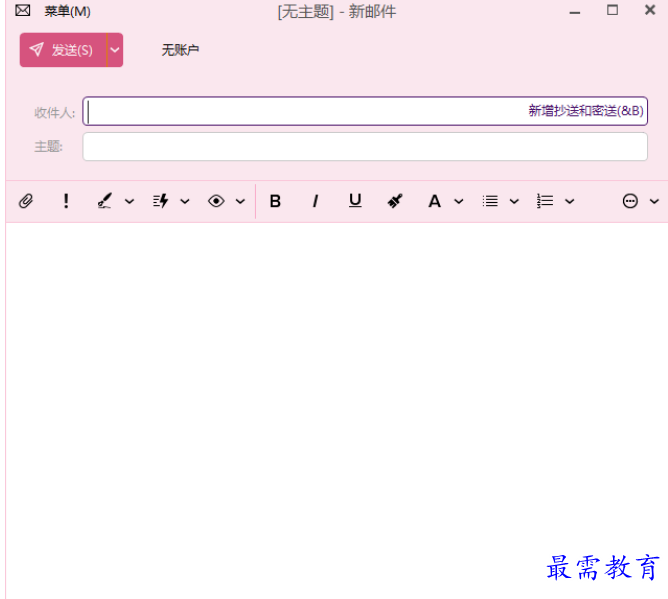Click the quick text lightning icon

tap(160, 201)
